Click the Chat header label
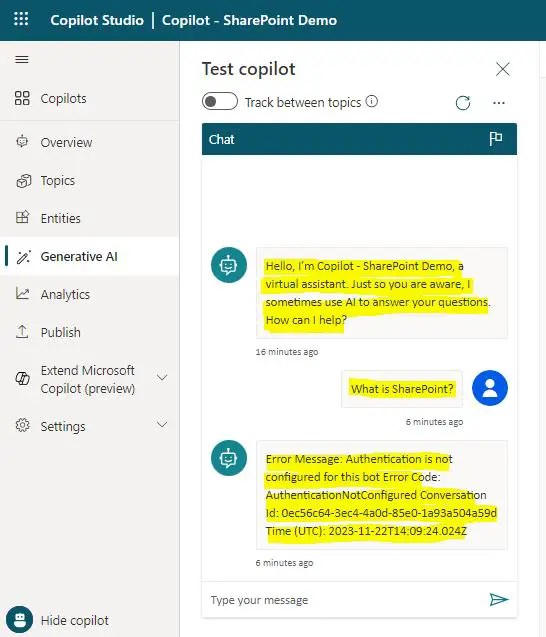Image resolution: width=546 pixels, height=637 pixels. point(221,139)
